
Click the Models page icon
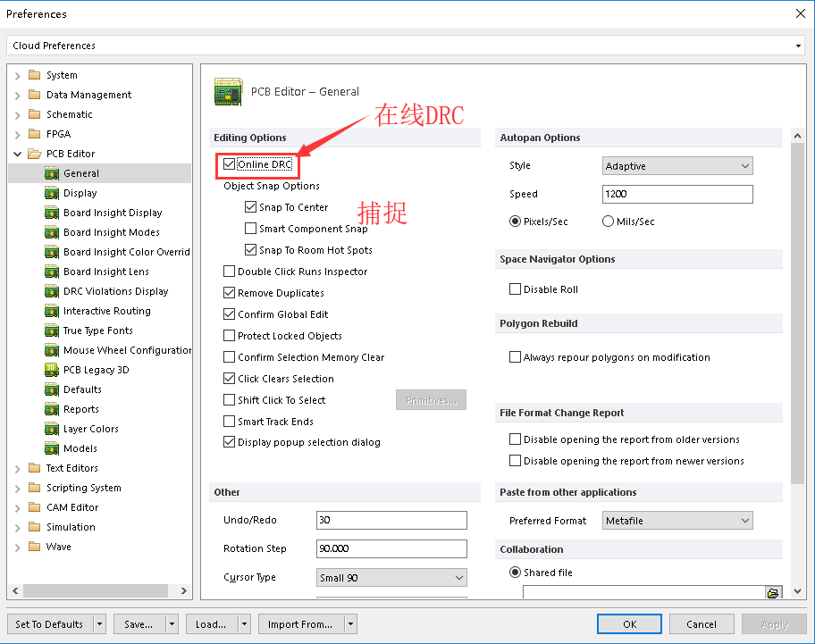pyautogui.click(x=52, y=448)
